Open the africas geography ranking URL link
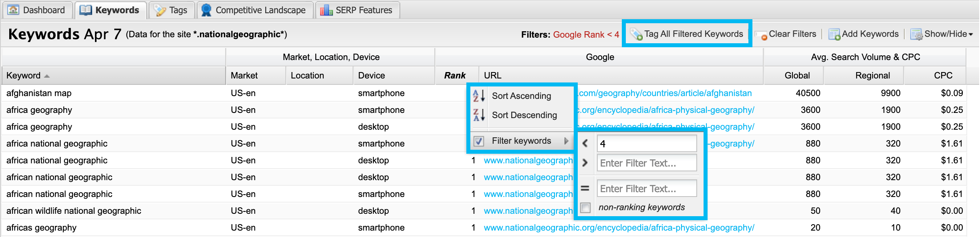 619,228
